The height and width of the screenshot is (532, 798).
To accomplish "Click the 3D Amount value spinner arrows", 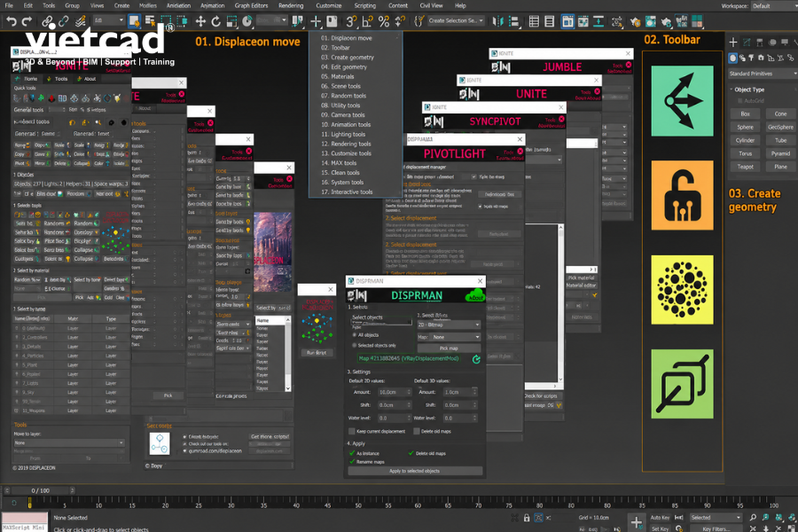I will point(475,392).
